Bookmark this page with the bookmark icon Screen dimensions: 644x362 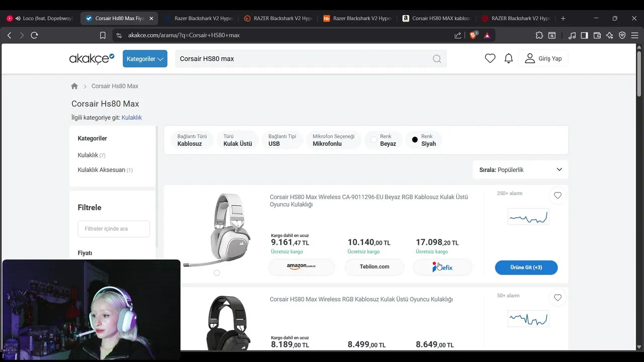[103, 35]
